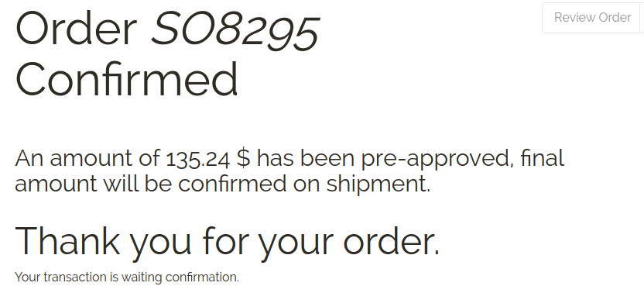Click 'An amount of' text
This screenshot has height=293, width=644.
pos(87,158)
